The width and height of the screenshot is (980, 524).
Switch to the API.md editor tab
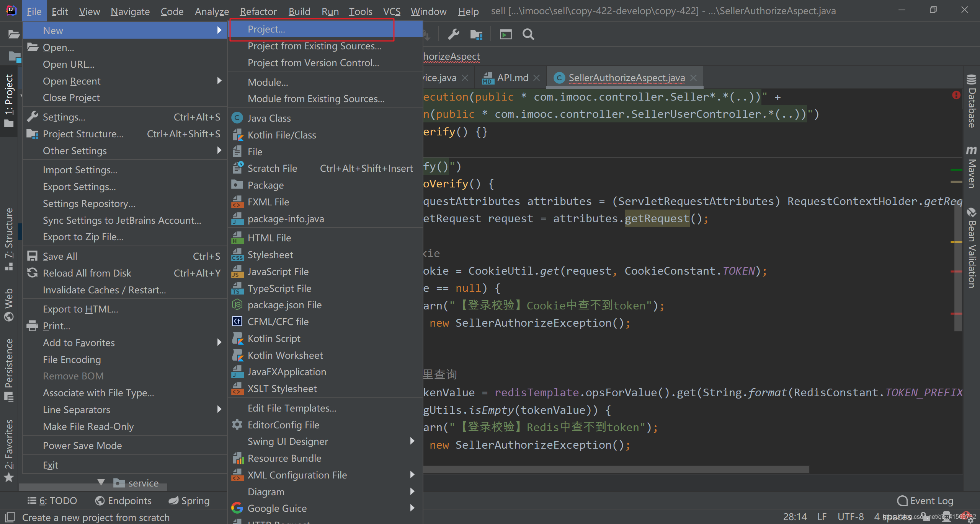512,78
